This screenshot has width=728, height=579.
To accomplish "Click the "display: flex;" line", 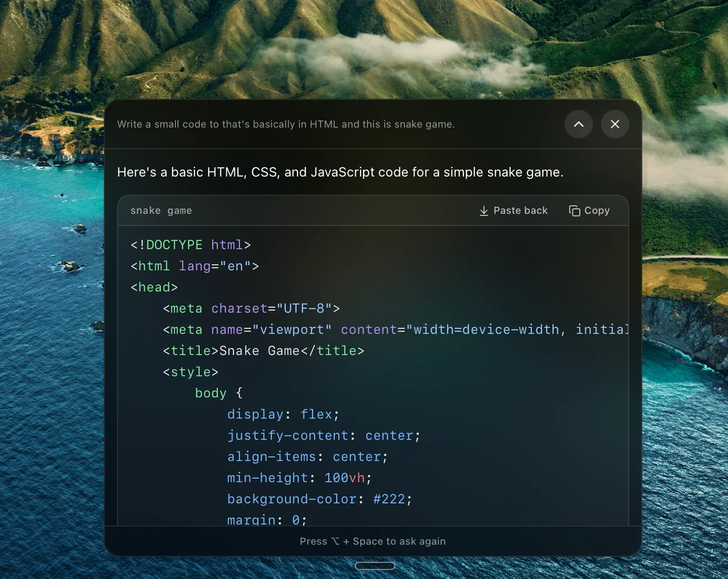I will coord(283,414).
